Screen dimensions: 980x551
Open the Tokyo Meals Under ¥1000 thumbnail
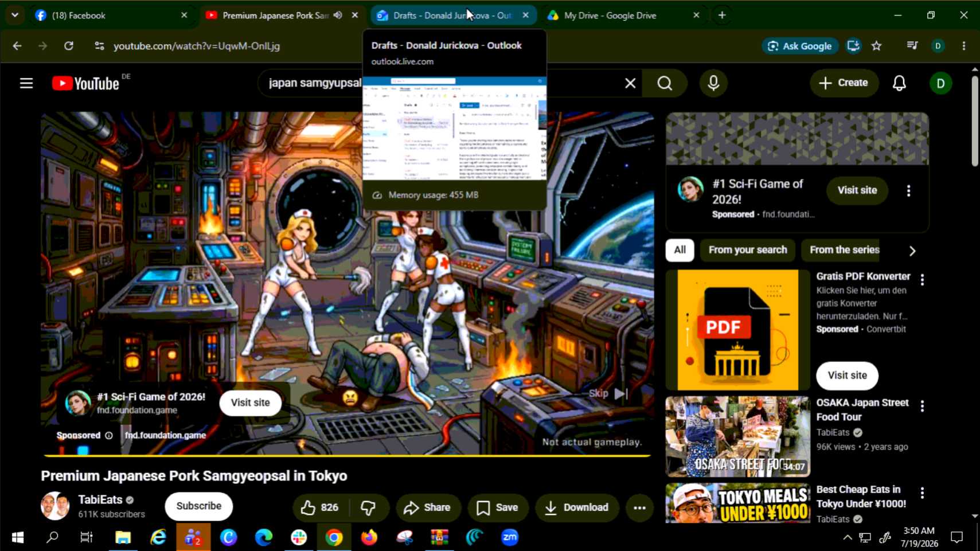tap(737, 503)
